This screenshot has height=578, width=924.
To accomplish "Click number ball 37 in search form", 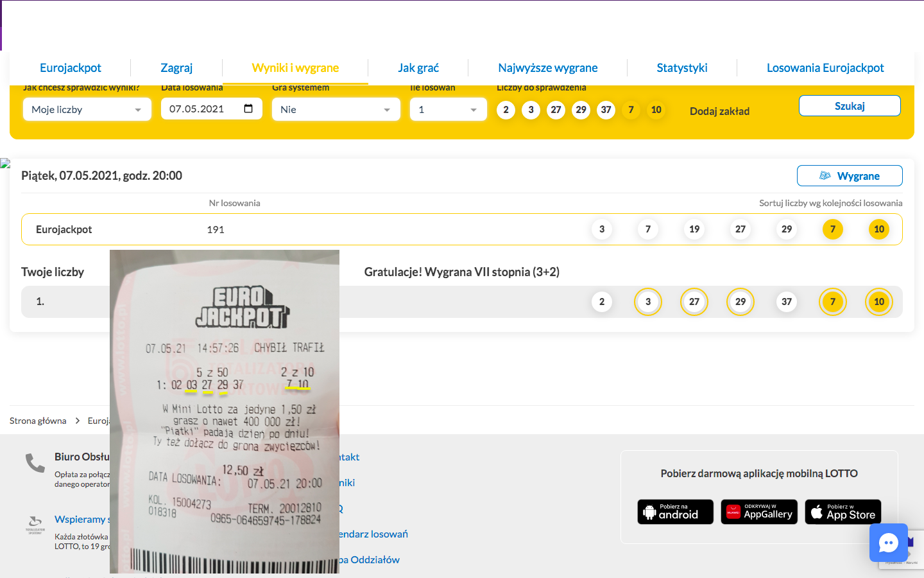I will pos(606,110).
